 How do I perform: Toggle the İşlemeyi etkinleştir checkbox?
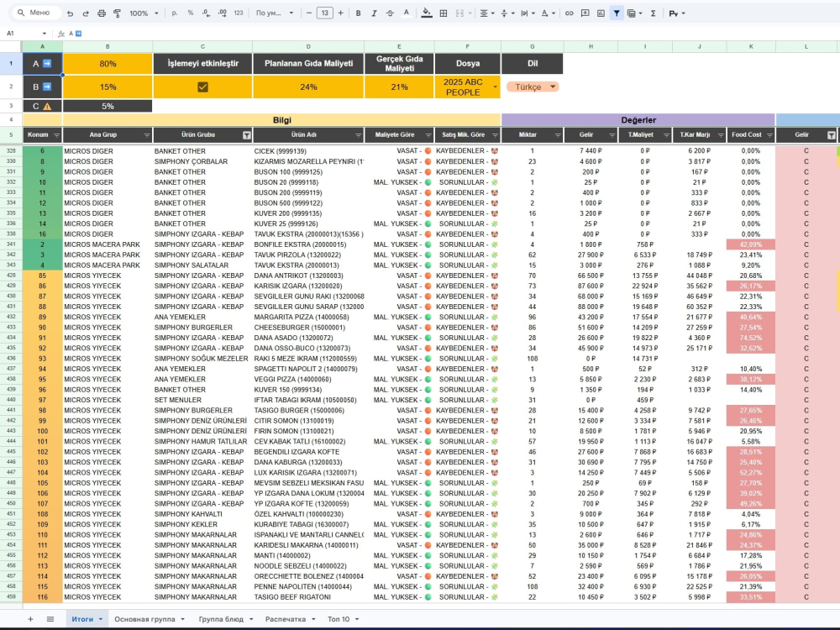click(202, 87)
